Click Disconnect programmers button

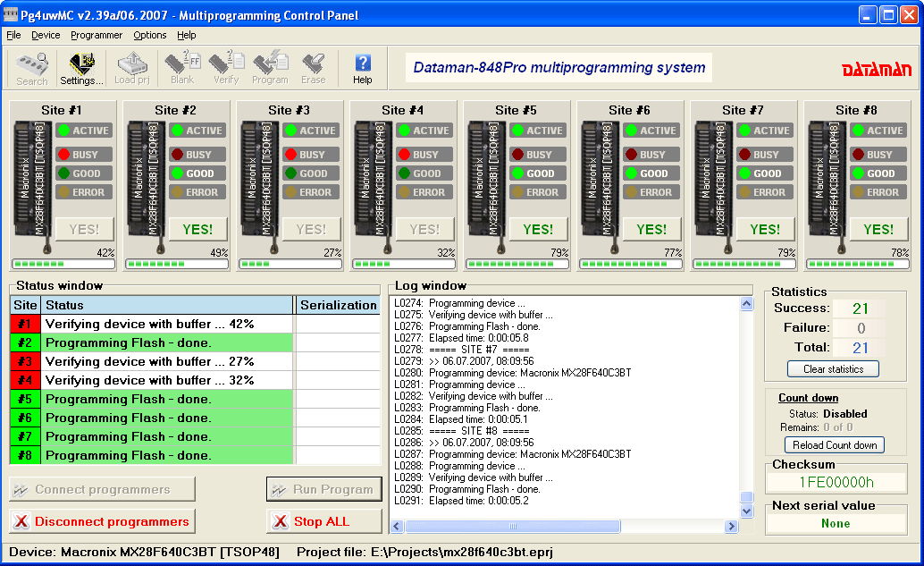coord(102,521)
